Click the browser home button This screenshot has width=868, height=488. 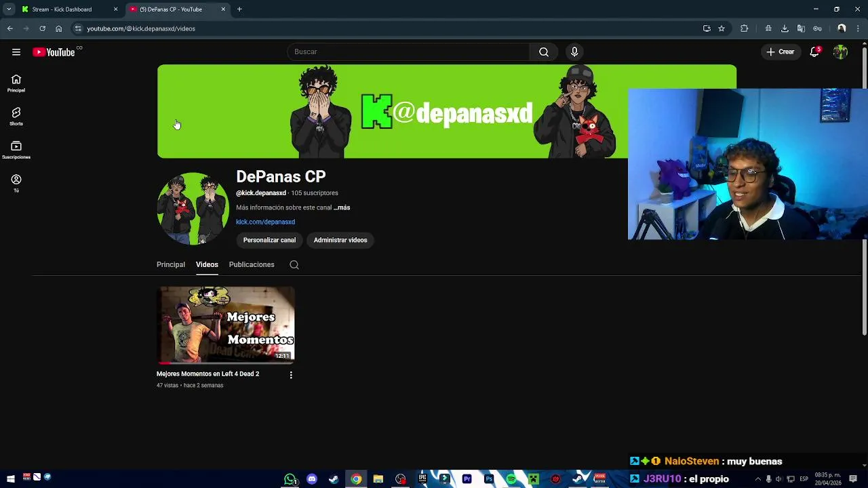pos(59,28)
